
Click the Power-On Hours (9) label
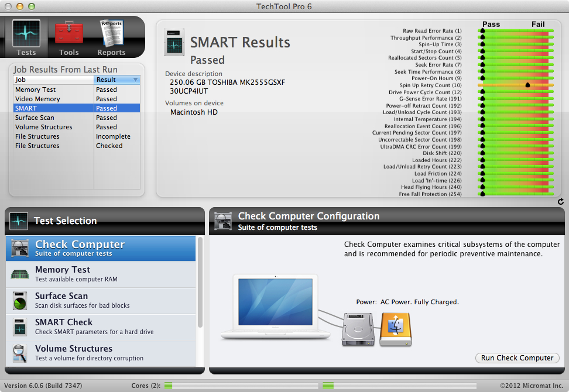tap(437, 78)
